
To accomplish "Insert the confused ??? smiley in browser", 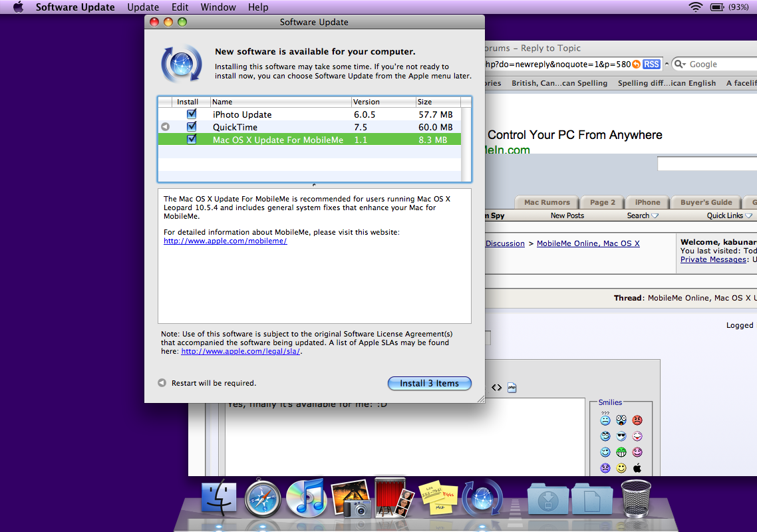I will tap(605, 419).
